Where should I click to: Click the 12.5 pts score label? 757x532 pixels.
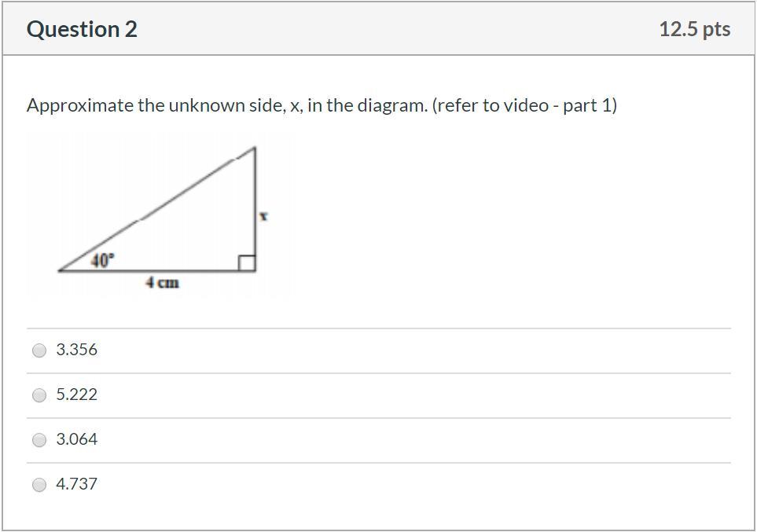[x=695, y=29]
